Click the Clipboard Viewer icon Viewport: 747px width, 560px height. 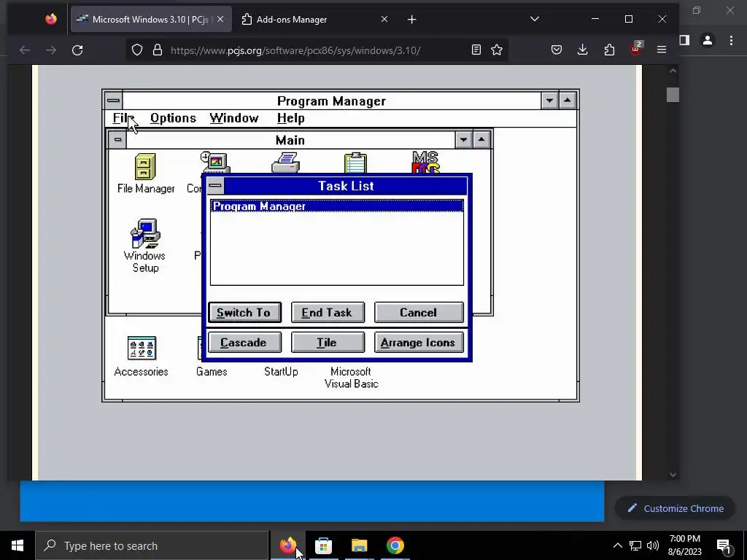point(355,163)
